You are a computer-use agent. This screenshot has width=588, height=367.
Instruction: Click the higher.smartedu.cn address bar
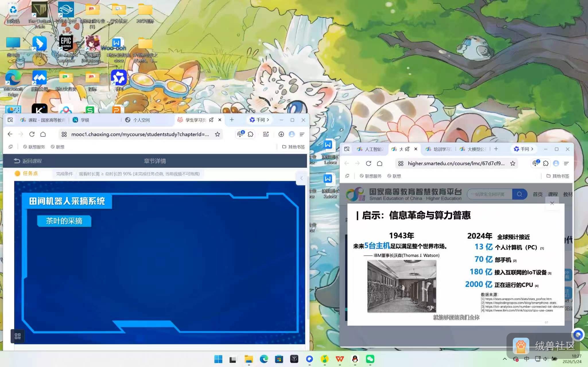(456, 163)
